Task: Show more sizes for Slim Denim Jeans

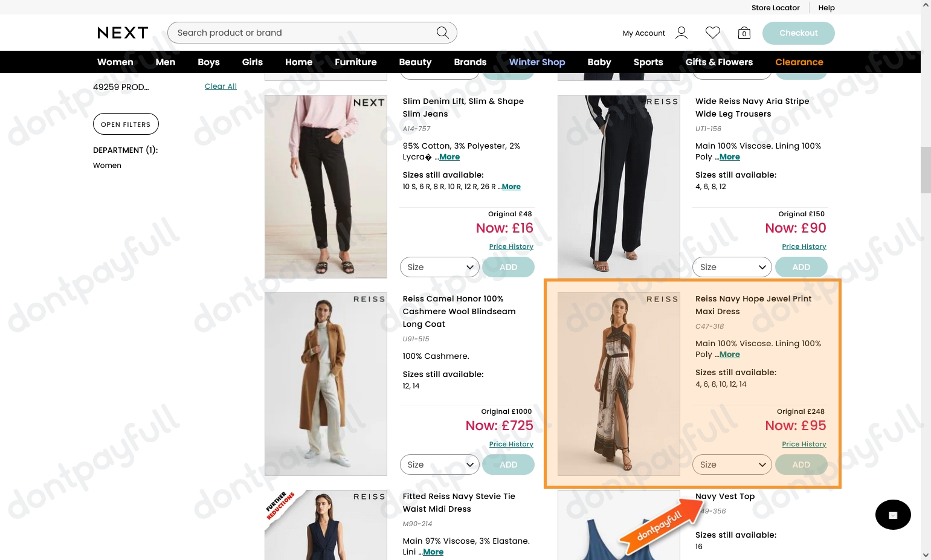Action: [x=511, y=187]
